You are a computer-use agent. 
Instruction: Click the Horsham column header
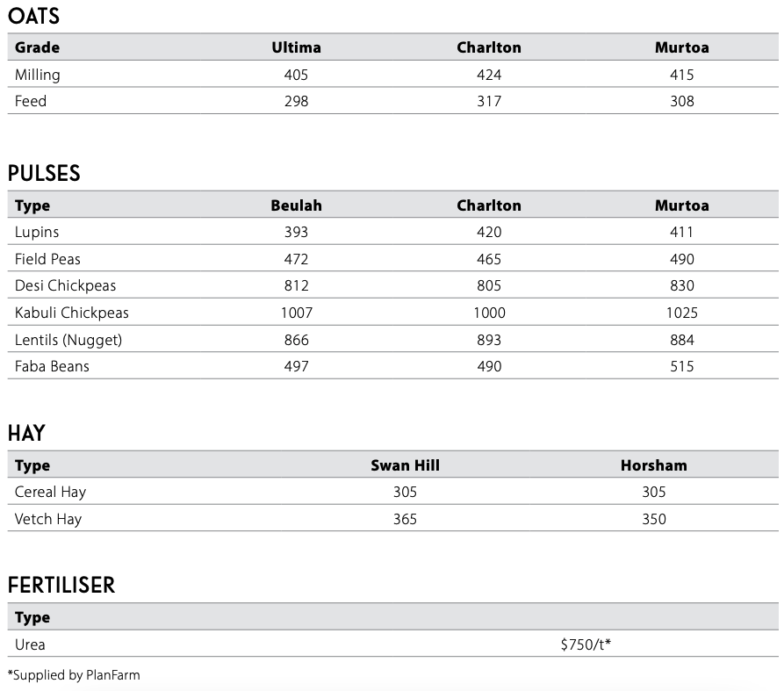point(653,465)
